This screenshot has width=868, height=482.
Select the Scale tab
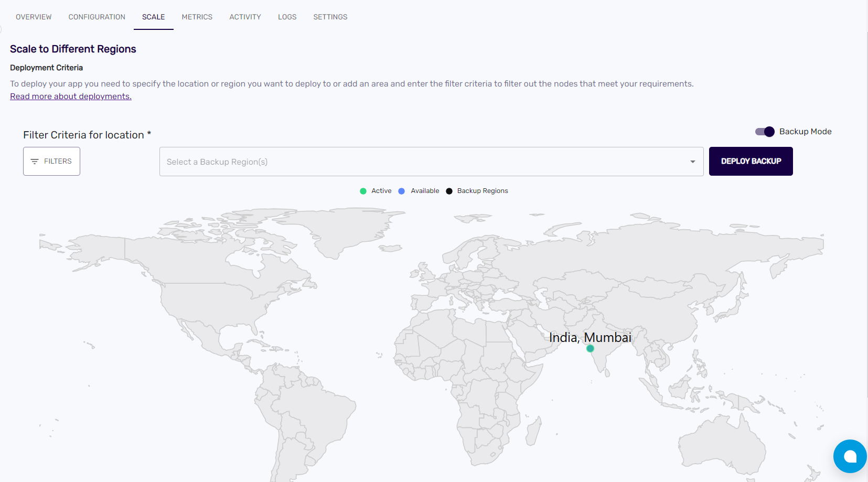click(x=153, y=17)
